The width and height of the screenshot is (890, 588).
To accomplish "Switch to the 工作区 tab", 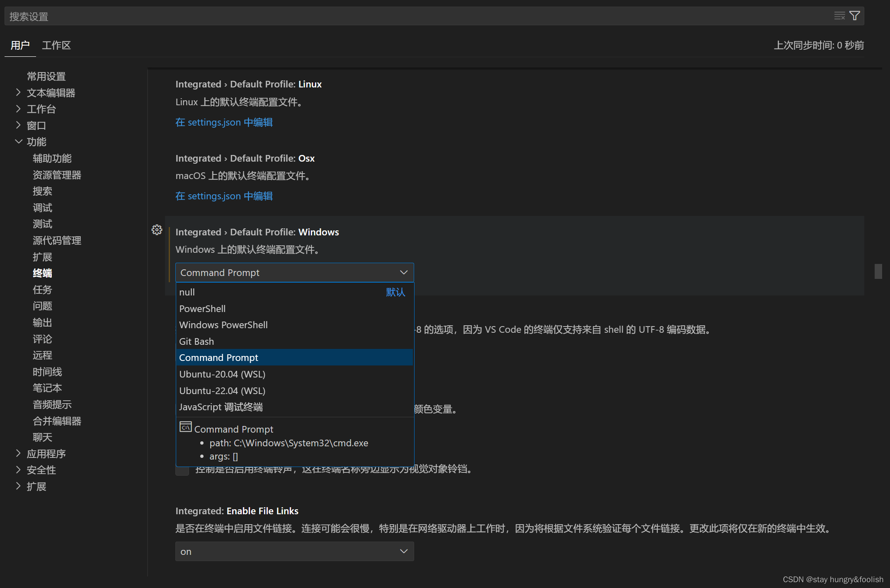I will tap(56, 45).
